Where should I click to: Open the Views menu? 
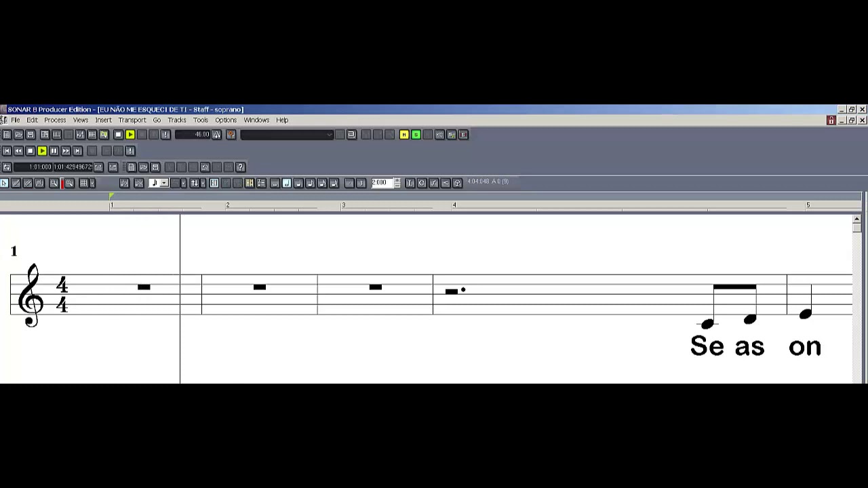81,120
